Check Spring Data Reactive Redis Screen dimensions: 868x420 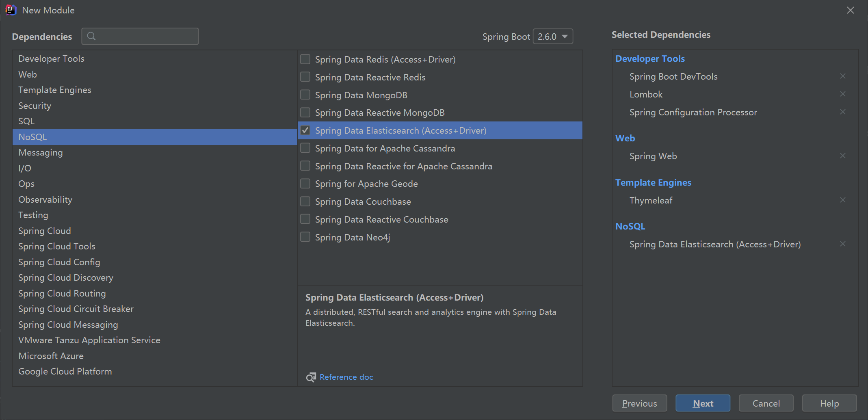305,77
